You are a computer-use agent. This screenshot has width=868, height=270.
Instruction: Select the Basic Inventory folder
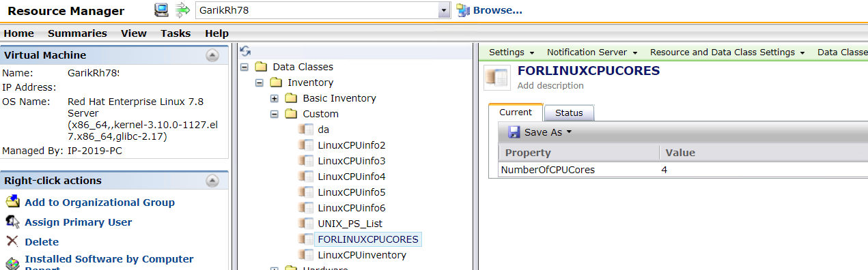coord(339,98)
